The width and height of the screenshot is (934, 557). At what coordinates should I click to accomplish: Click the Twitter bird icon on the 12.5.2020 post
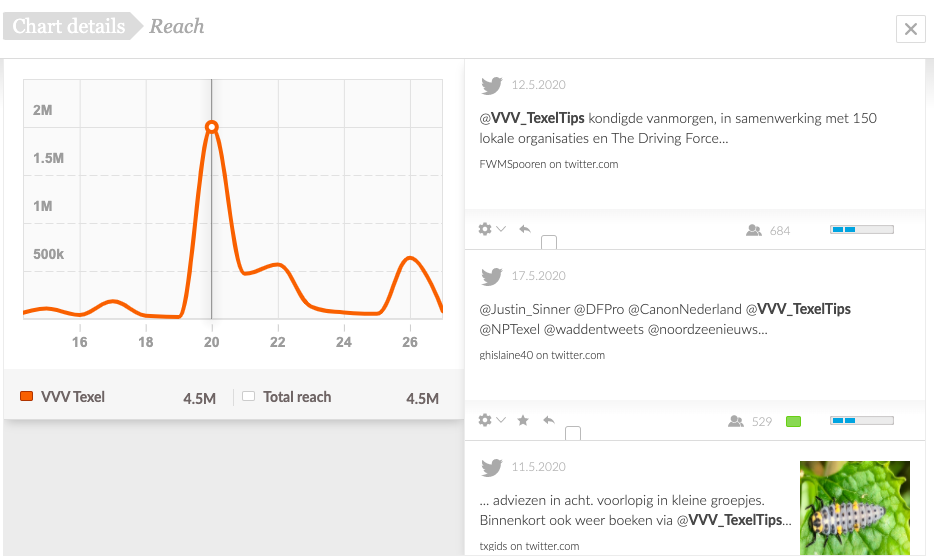click(491, 86)
